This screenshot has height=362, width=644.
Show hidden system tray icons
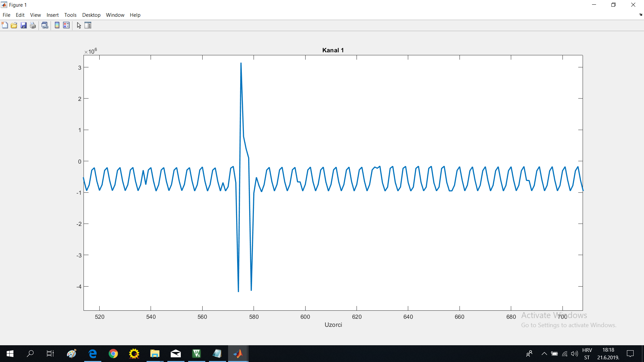coord(544,354)
